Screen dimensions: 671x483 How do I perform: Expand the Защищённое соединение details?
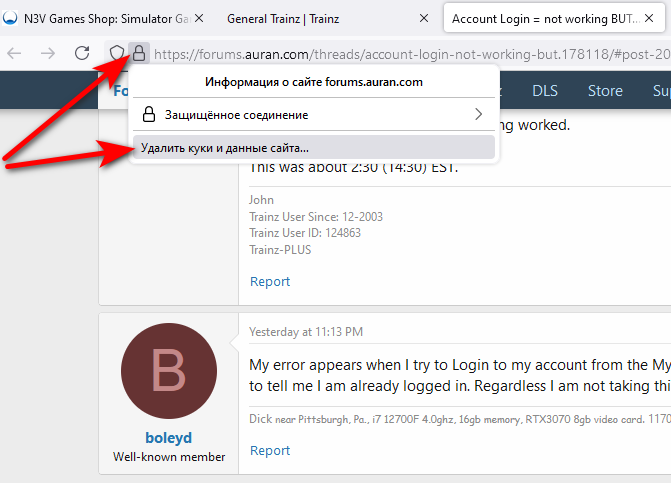pyautogui.click(x=314, y=114)
